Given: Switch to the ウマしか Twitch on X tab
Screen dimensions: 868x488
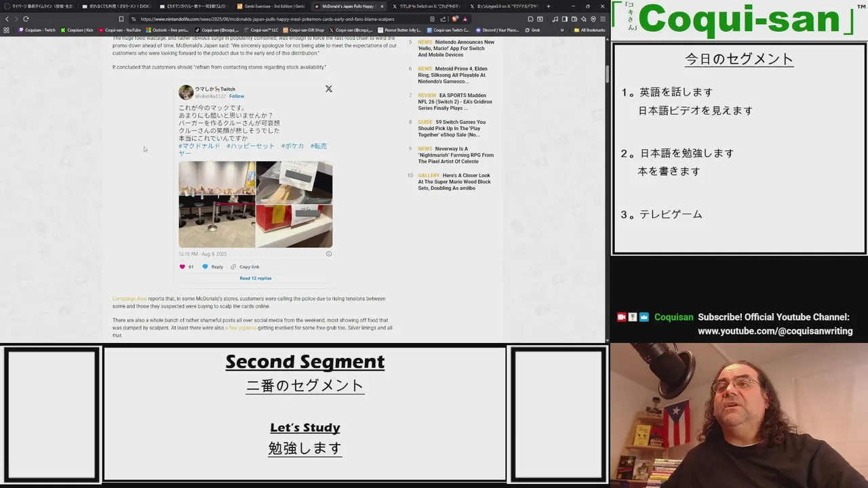Looking at the screenshot, I should [426, 6].
